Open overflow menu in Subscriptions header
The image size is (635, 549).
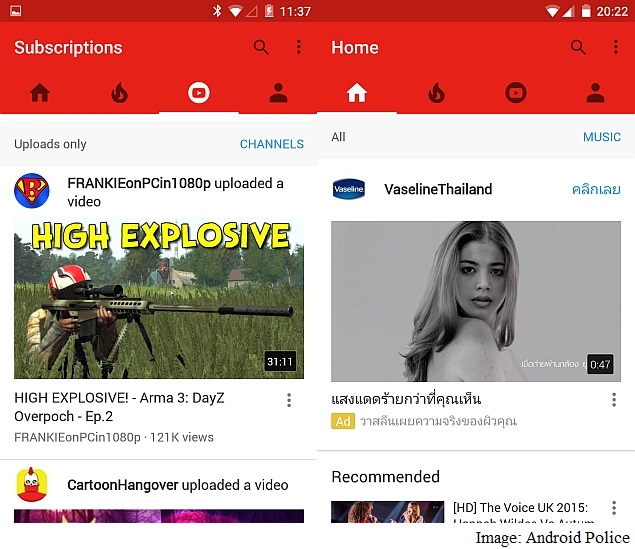click(x=298, y=47)
